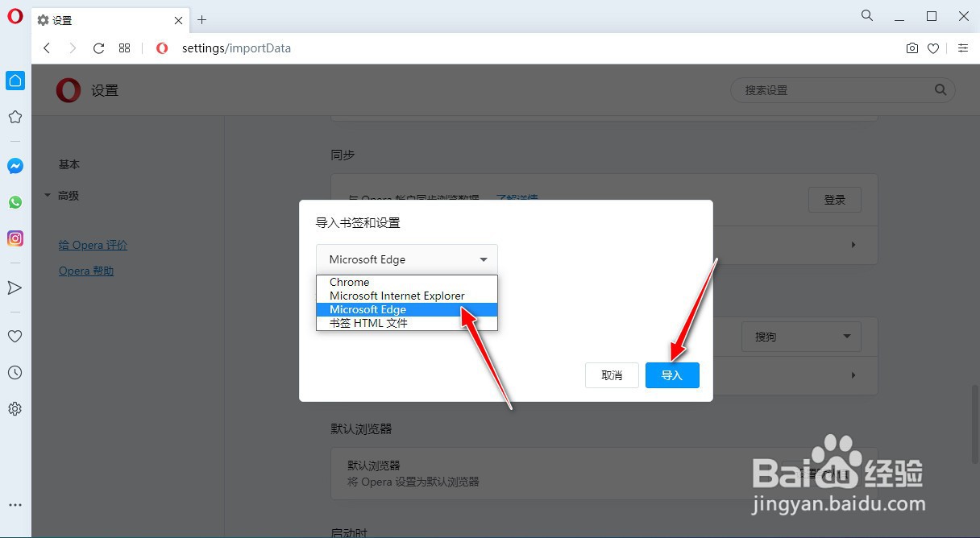The width and height of the screenshot is (980, 538).
Task: Open WhatsApp in the sidebar
Action: point(15,202)
